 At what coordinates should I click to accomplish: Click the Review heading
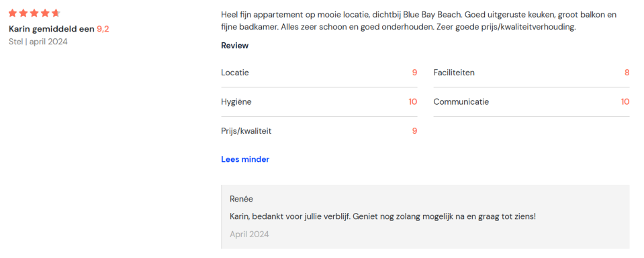tap(234, 46)
